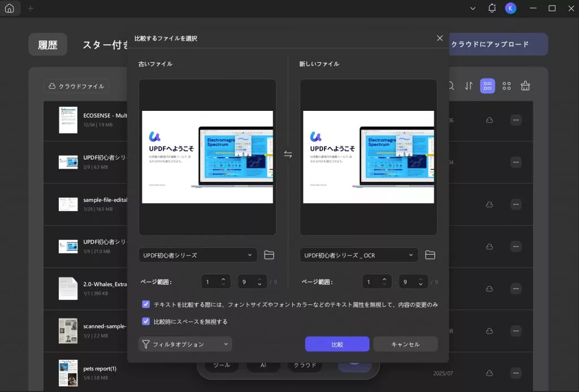Click クラウドにアップロード button
Viewport: 579px width, 392px height.
498,44
